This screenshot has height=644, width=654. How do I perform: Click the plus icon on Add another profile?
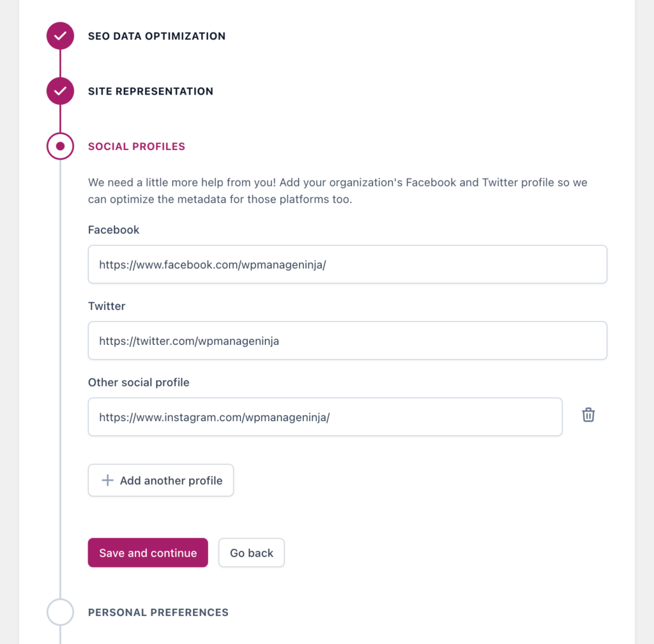click(107, 480)
